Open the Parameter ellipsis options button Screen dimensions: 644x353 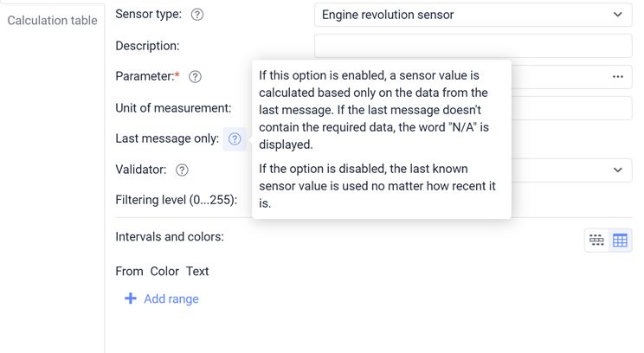pos(617,77)
